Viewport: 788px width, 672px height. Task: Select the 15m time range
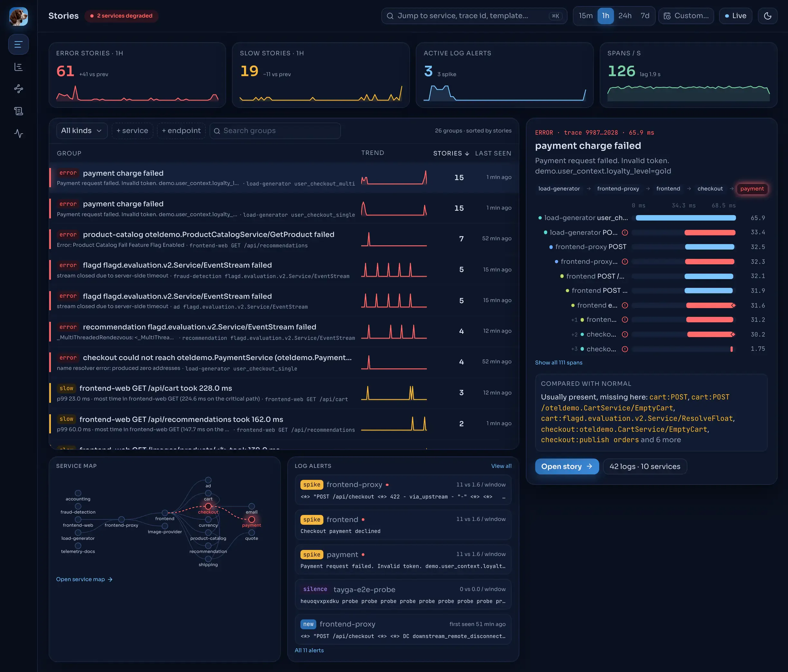(x=585, y=16)
